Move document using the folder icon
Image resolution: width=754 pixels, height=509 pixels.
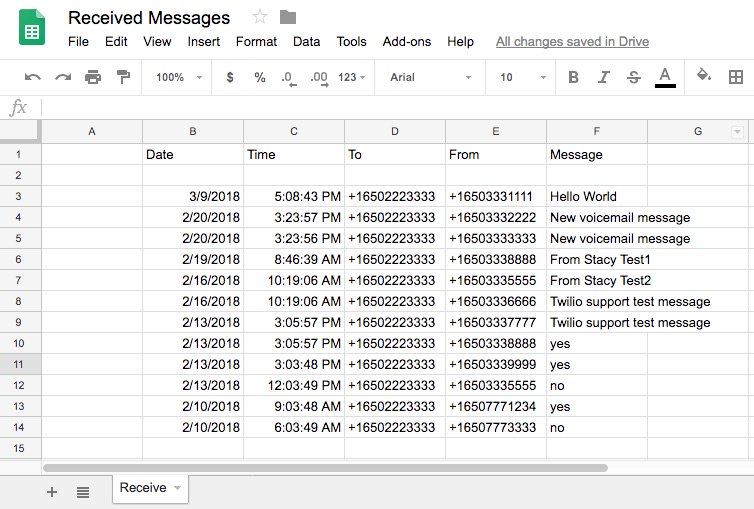coord(288,17)
